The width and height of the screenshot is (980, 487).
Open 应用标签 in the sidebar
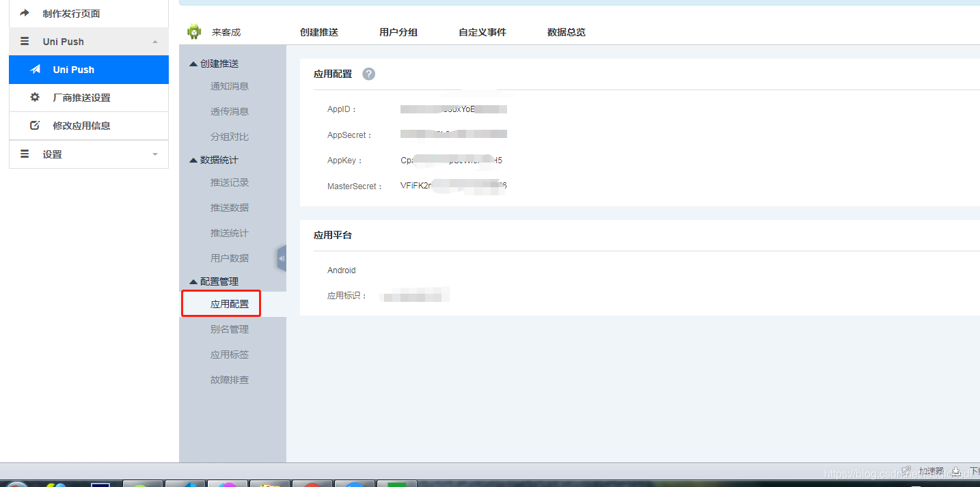pos(230,354)
